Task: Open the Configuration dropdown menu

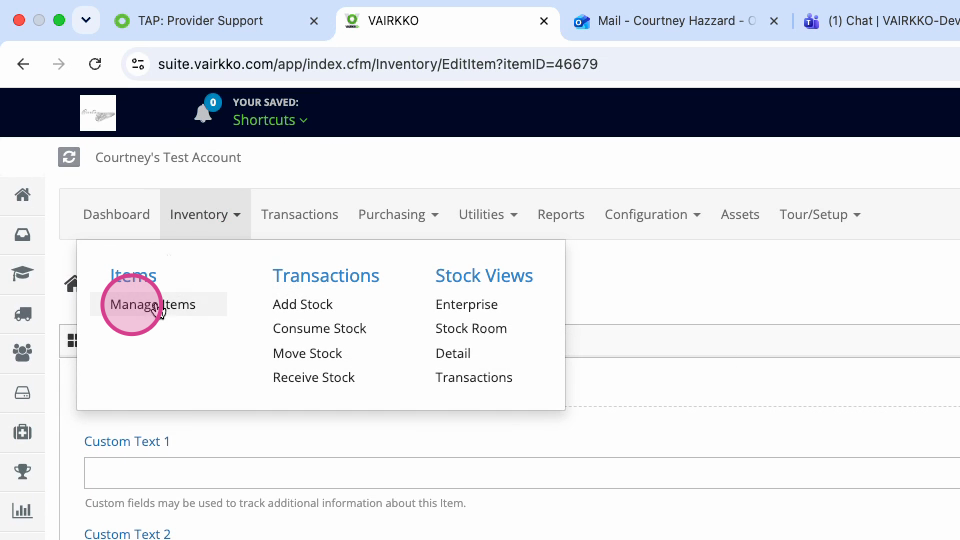Action: (652, 214)
